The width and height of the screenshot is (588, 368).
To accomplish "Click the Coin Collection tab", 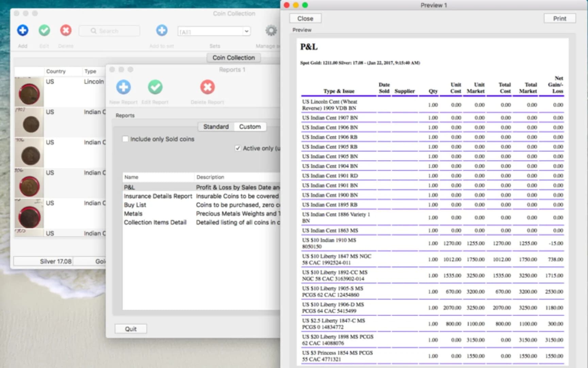I will (233, 57).
